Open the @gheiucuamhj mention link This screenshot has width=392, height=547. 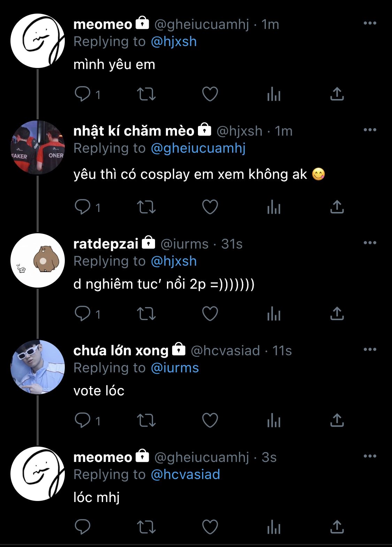click(198, 149)
